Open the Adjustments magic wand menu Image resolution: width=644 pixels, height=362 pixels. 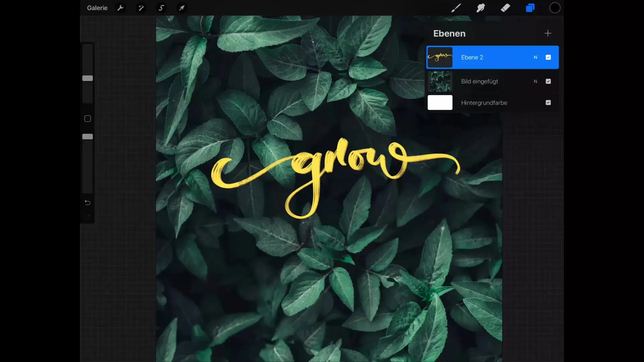pyautogui.click(x=141, y=8)
